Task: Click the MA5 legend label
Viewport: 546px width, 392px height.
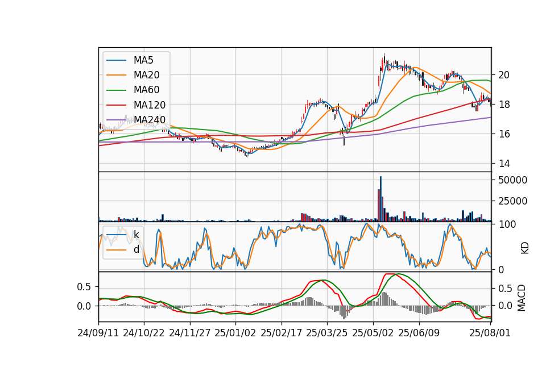Action: (143, 60)
